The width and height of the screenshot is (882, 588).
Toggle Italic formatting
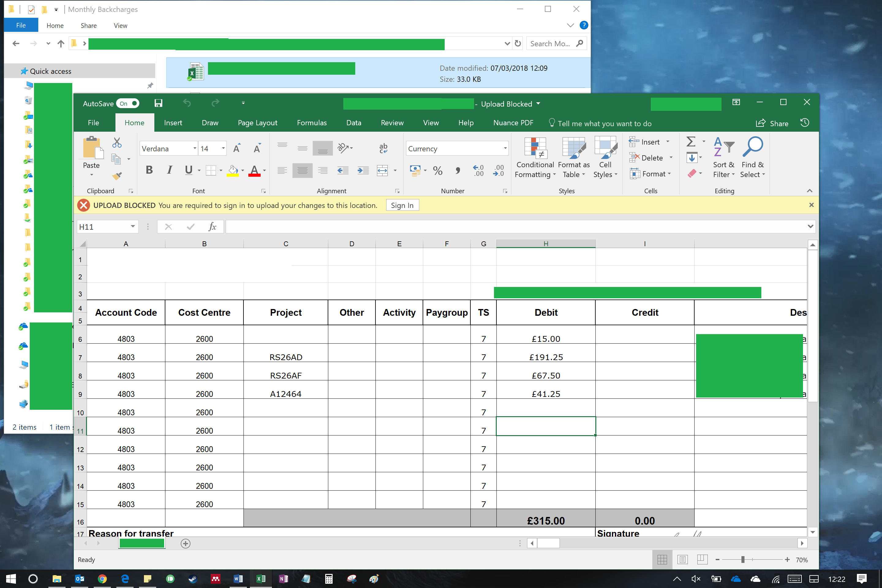click(169, 170)
